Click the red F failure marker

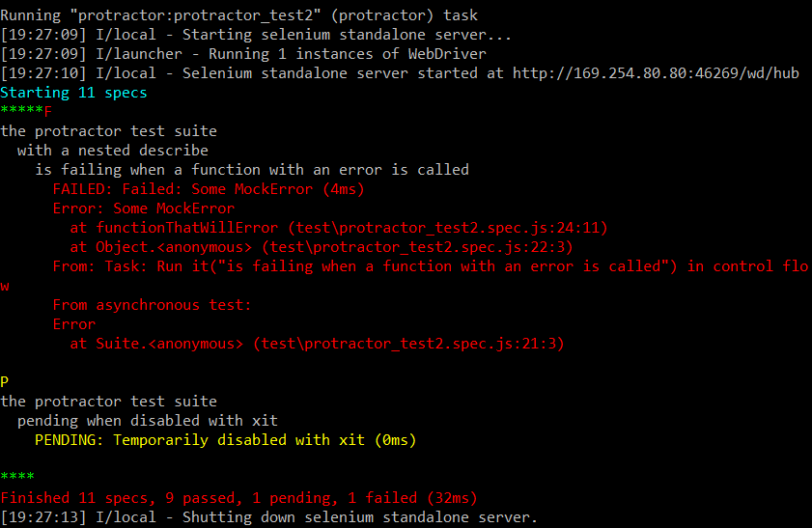tap(48, 112)
